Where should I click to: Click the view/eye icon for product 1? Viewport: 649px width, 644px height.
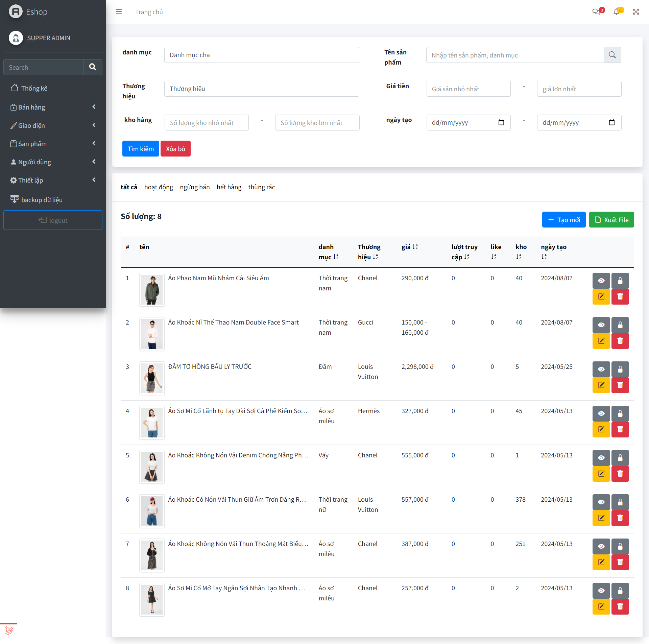(601, 280)
